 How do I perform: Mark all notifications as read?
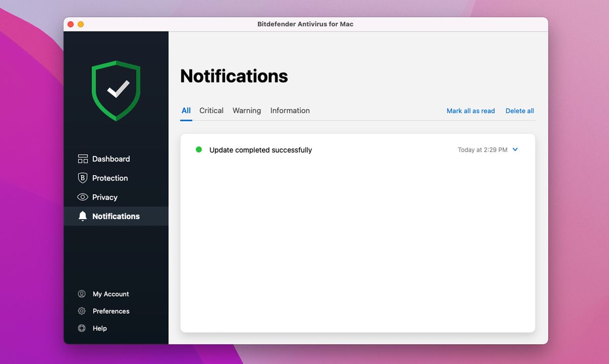click(471, 111)
